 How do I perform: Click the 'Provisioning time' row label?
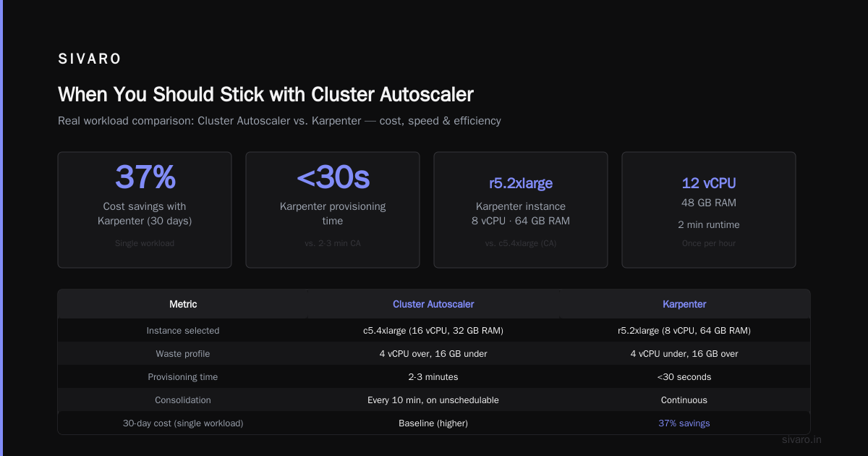point(183,376)
